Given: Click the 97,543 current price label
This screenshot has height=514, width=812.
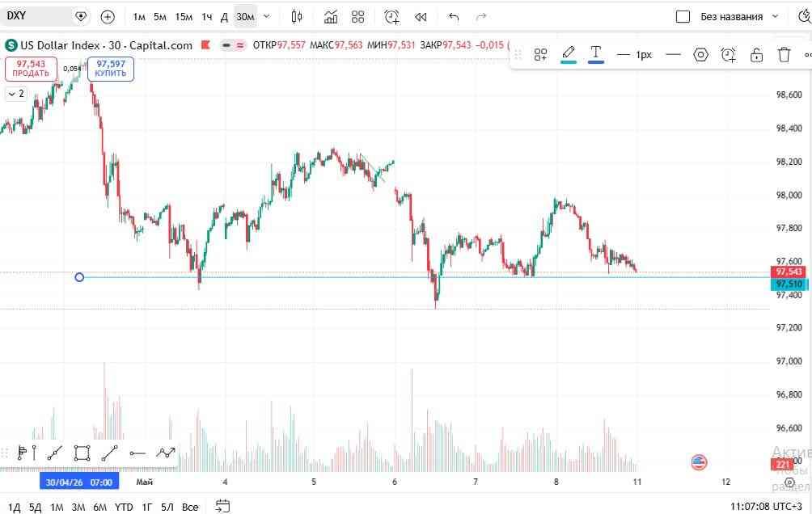Looking at the screenshot, I should 789,272.
